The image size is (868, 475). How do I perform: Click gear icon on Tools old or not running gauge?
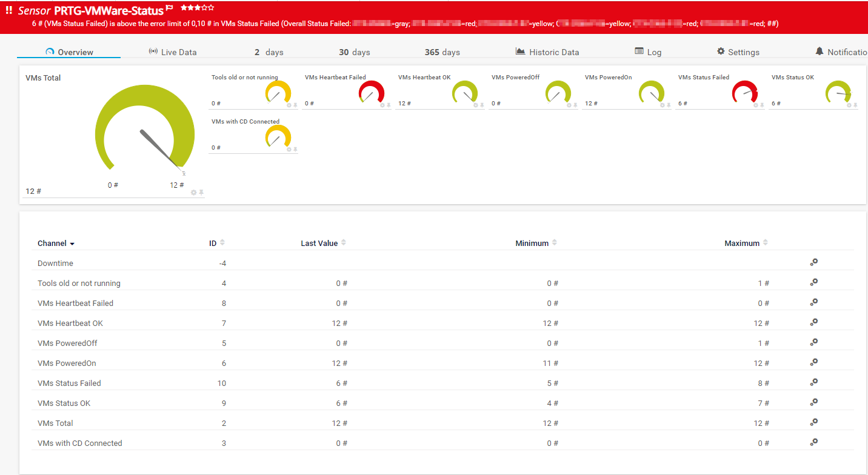289,105
